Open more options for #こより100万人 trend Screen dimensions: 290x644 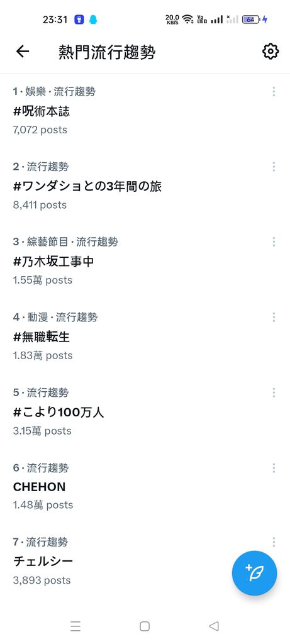(x=274, y=392)
